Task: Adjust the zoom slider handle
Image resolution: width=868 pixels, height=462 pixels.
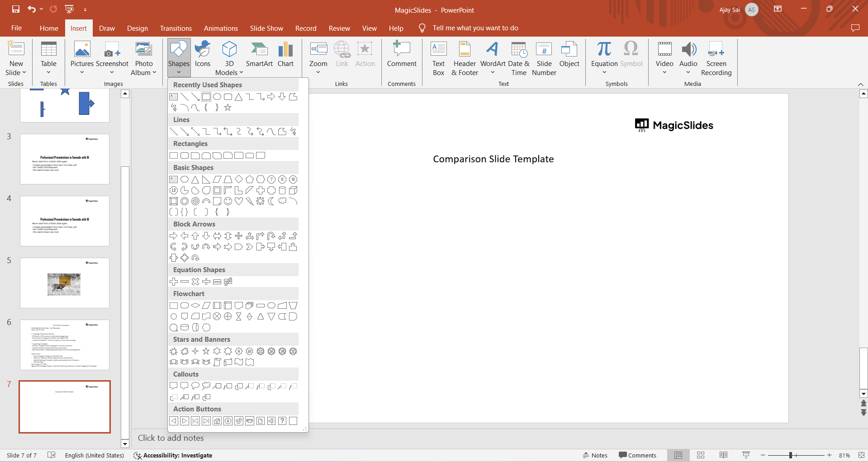Action: pyautogui.click(x=791, y=455)
